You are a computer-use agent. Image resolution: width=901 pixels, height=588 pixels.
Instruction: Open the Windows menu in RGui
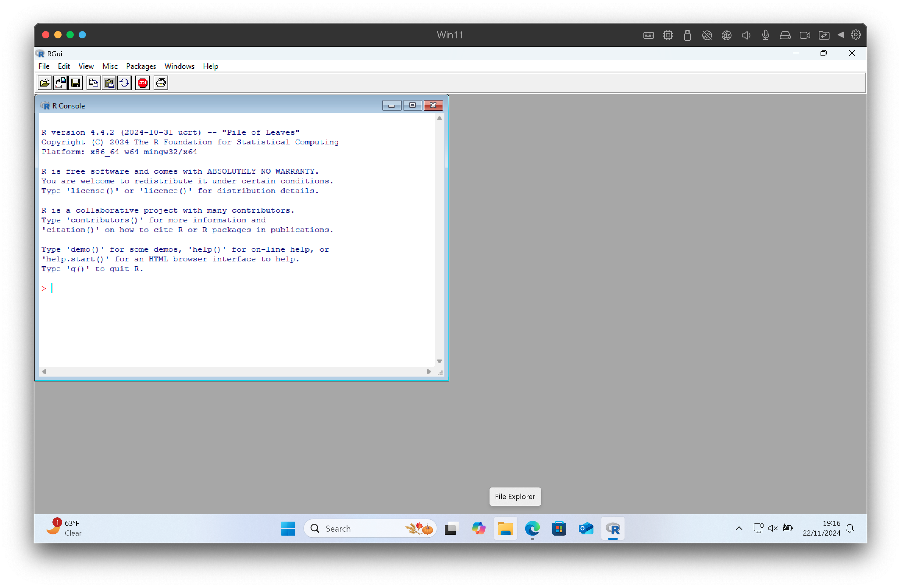(x=179, y=66)
